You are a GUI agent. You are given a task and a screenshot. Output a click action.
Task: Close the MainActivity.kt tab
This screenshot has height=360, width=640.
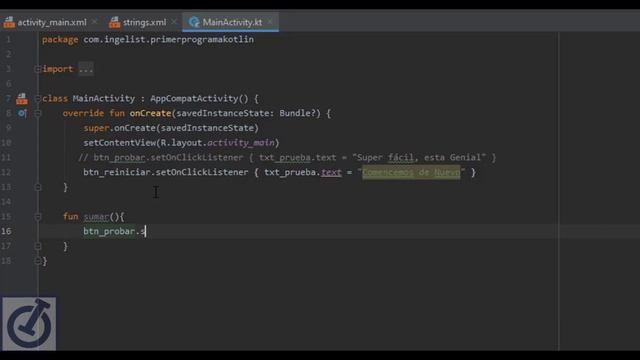point(270,21)
